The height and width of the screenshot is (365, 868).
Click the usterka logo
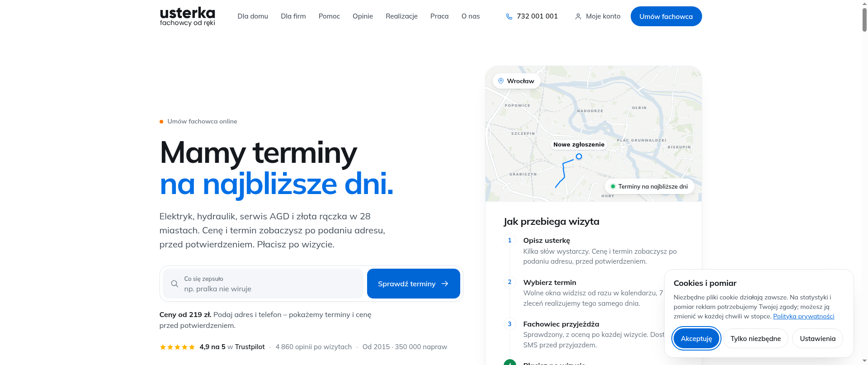tap(187, 16)
